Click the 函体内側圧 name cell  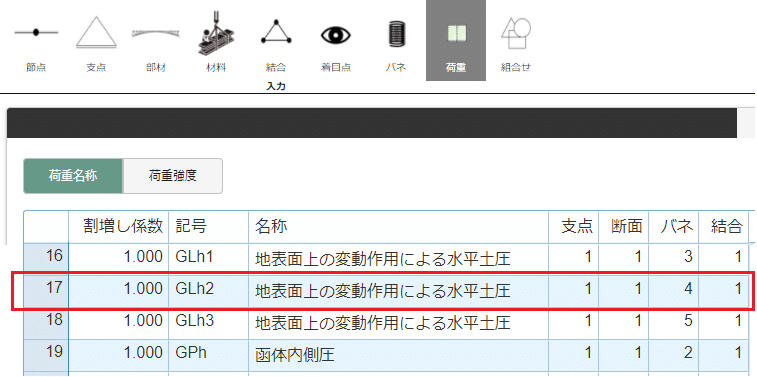398,355
